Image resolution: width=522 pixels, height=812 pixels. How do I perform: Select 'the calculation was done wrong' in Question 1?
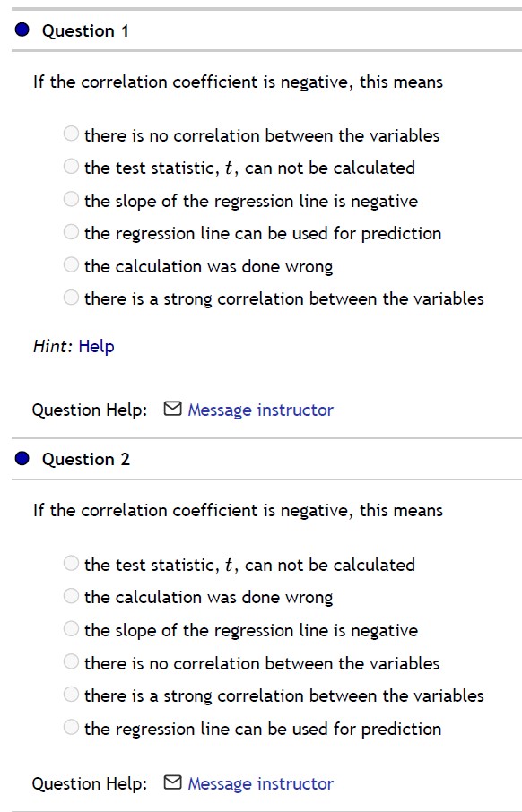pos(71,263)
